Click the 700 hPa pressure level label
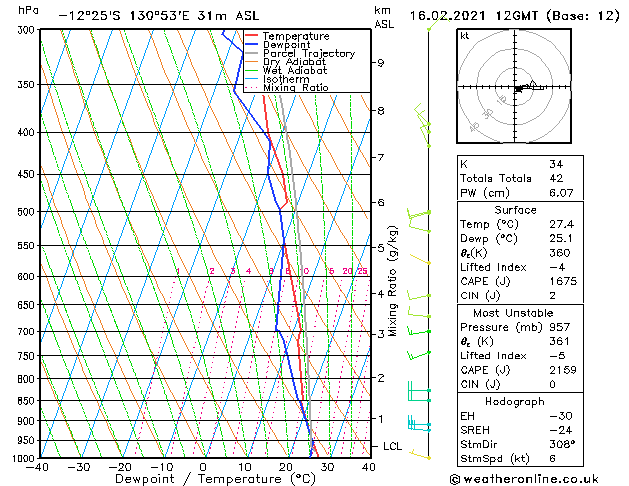629x486 pixels. click(27, 332)
